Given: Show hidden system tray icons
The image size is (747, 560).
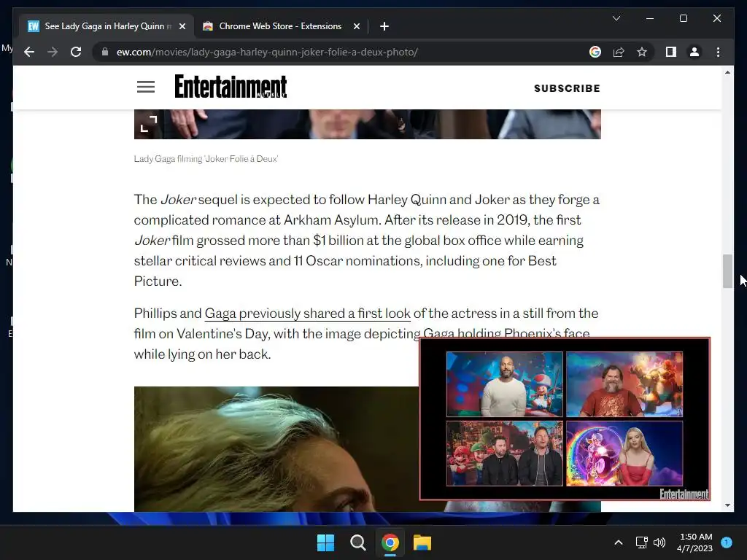Looking at the screenshot, I should coord(619,542).
